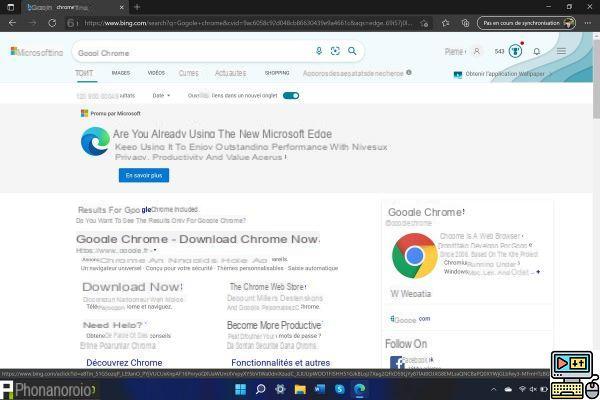Open the Download Now sublink

pos(132,287)
